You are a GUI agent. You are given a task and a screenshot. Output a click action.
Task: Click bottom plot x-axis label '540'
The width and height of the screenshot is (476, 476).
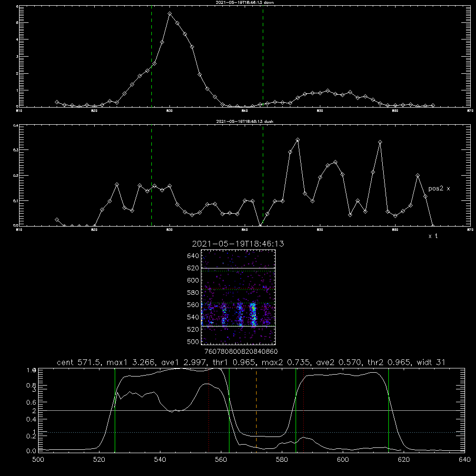point(160,460)
